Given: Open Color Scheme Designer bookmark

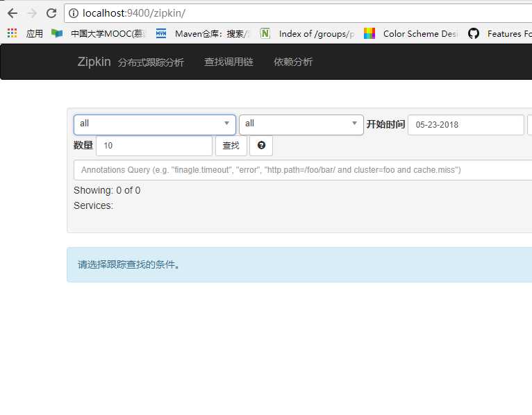Looking at the screenshot, I should 411,33.
